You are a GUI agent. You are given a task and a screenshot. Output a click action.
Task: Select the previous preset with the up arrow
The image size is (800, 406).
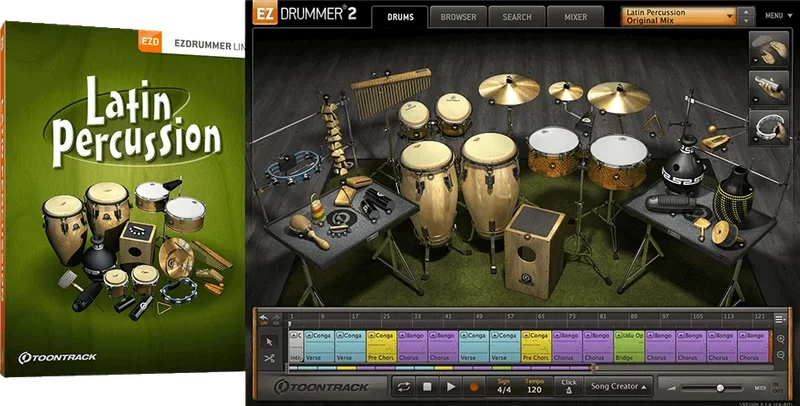(747, 12)
